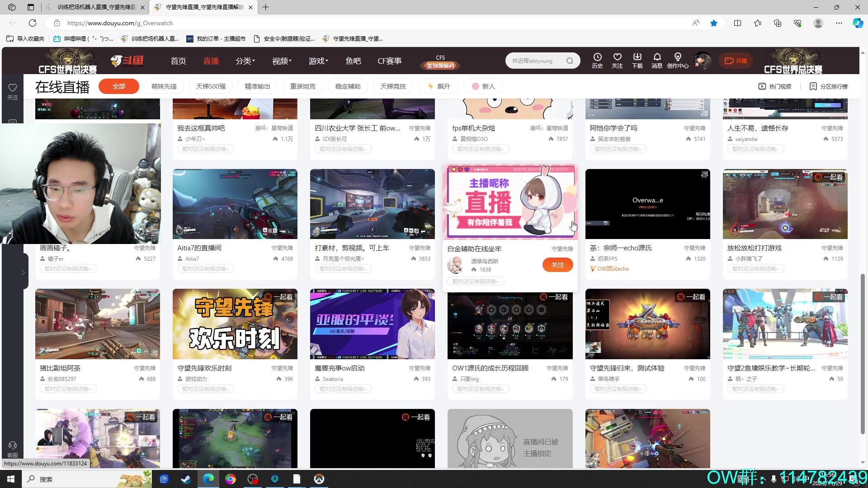Click the user avatar in header
Viewport: 868px width, 488px height.
(703, 61)
